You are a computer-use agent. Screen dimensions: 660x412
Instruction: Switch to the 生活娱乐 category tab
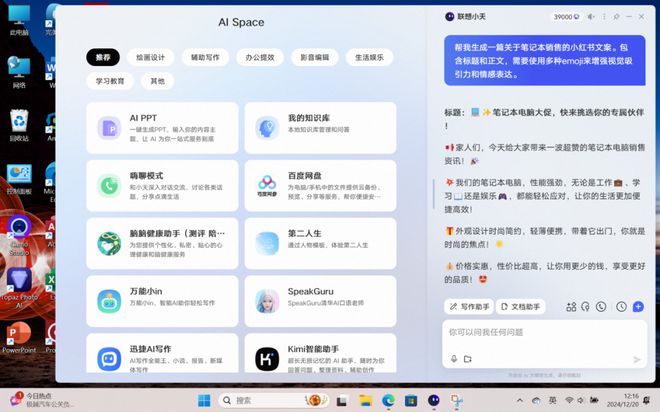(x=370, y=57)
